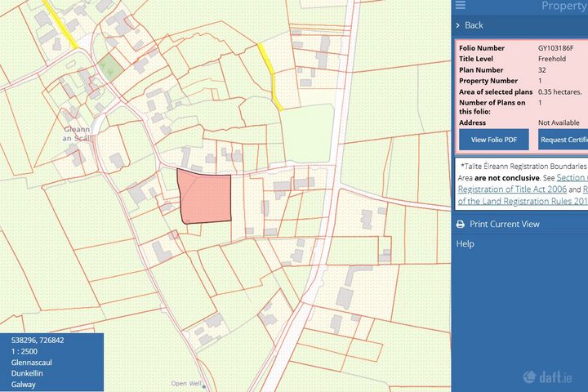Open the Help menu item
This screenshot has height=392, width=588.
tap(465, 243)
